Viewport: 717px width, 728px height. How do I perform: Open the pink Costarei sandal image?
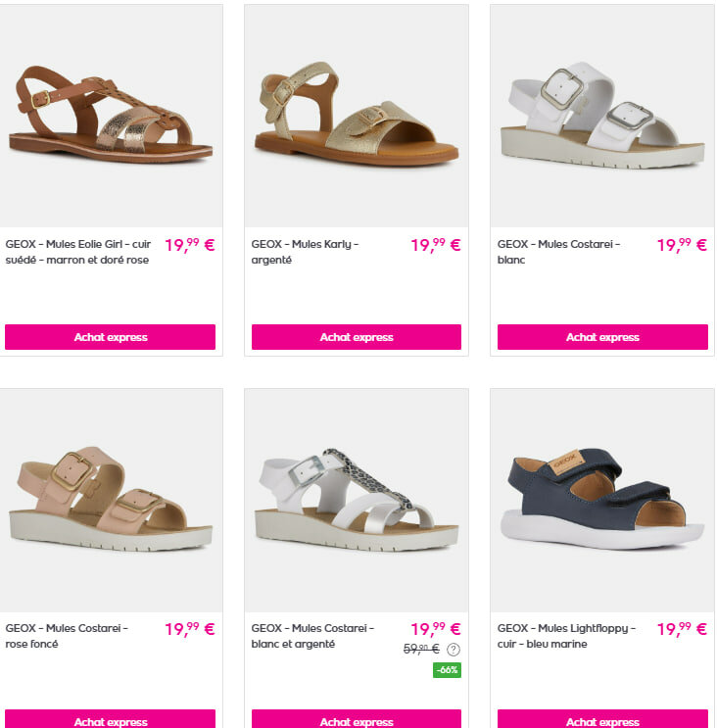[111, 501]
